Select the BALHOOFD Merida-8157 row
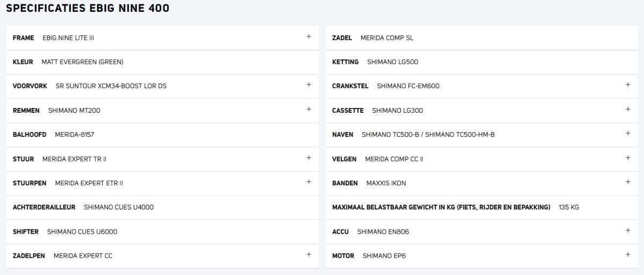 pos(162,135)
